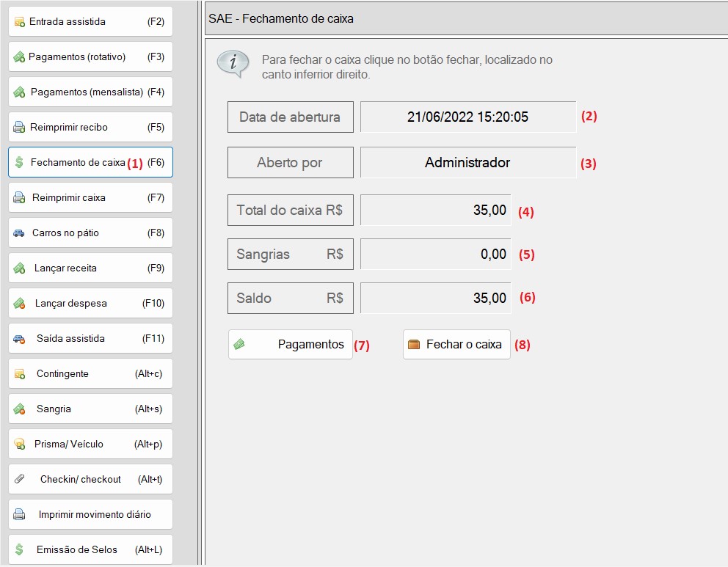Choose Reimprimir caixa (F7)
This screenshot has width=728, height=567.
point(90,197)
